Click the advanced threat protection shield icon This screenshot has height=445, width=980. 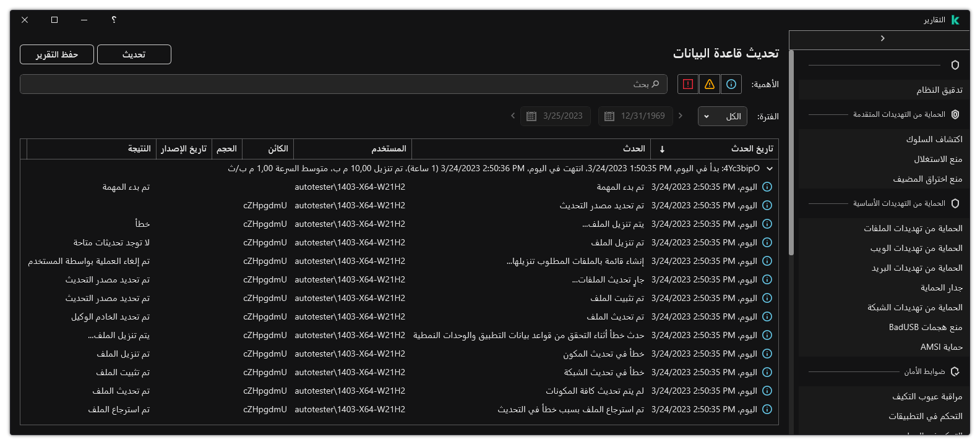click(955, 114)
